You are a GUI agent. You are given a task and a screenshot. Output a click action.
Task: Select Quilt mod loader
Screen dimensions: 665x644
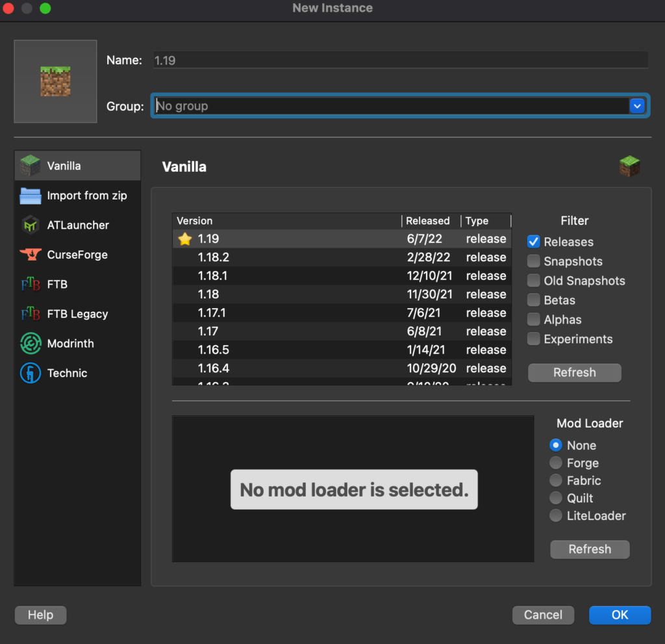[x=556, y=498]
